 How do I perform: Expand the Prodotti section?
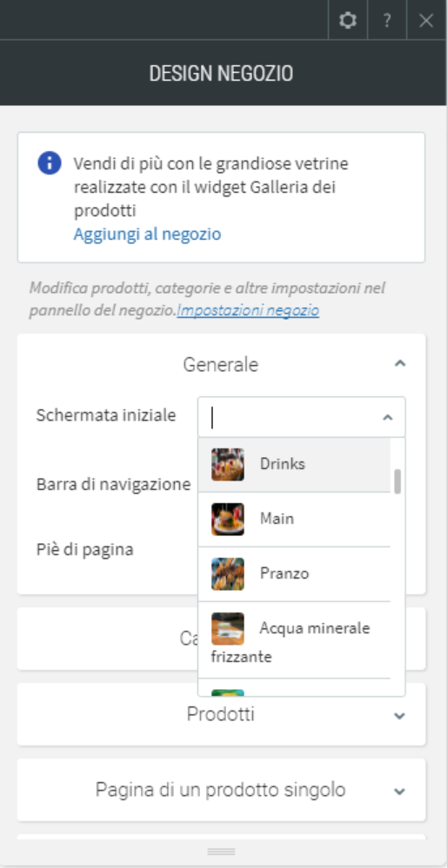400,715
